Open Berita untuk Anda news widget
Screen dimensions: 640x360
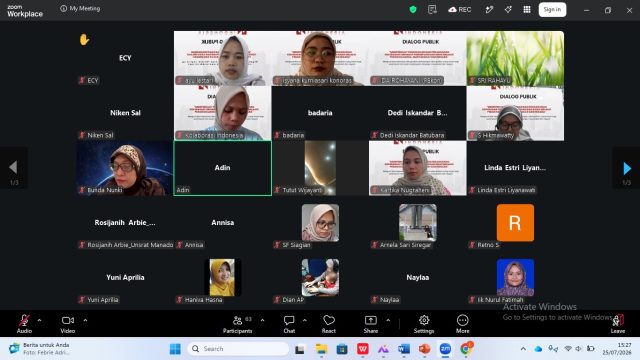[x=40, y=349]
